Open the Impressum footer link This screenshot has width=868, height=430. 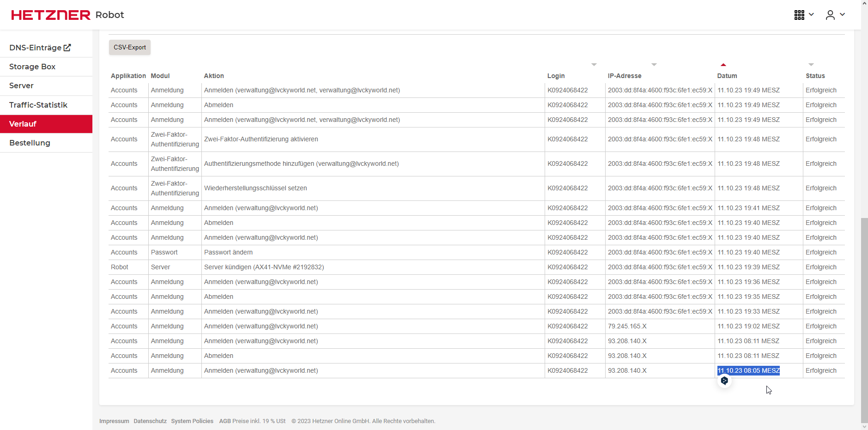coord(114,421)
